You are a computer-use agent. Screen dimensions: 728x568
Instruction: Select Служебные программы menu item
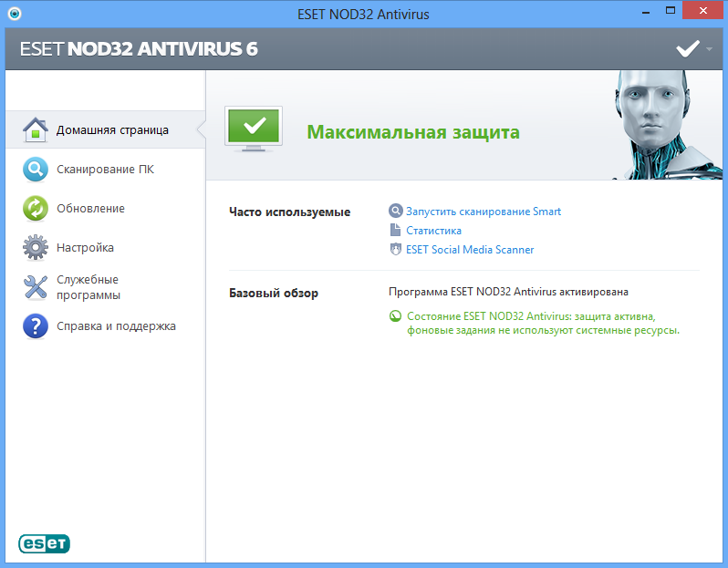(x=106, y=287)
